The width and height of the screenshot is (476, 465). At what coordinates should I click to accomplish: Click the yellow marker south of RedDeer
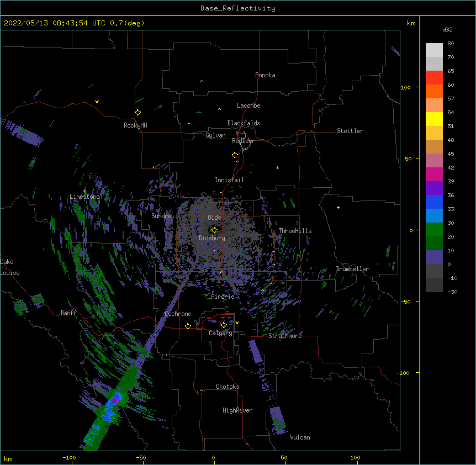[x=235, y=155]
